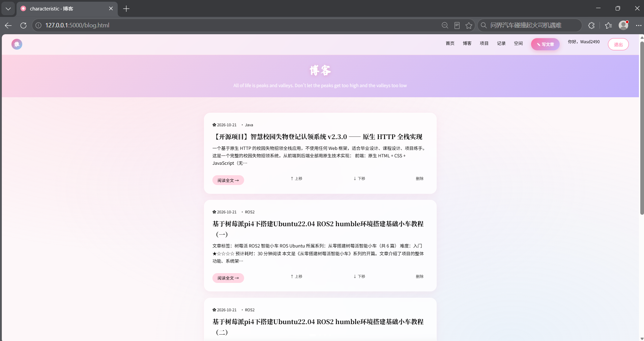Open 空间 in the nav menu
Viewport: 644px width, 341px height.
518,43
